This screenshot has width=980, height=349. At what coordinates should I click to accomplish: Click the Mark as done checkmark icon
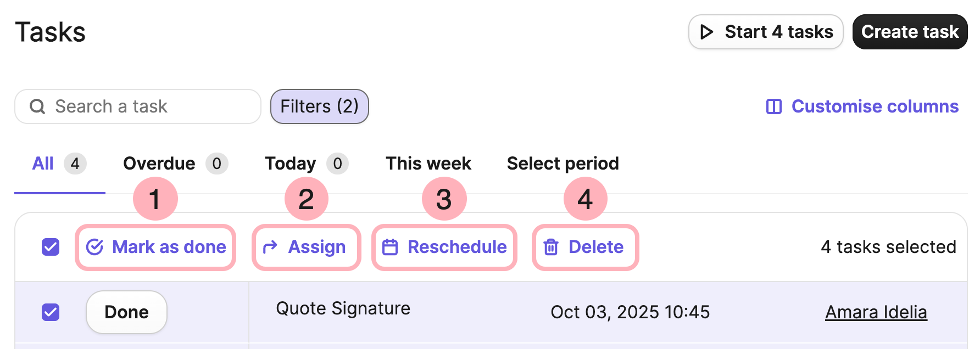click(96, 247)
